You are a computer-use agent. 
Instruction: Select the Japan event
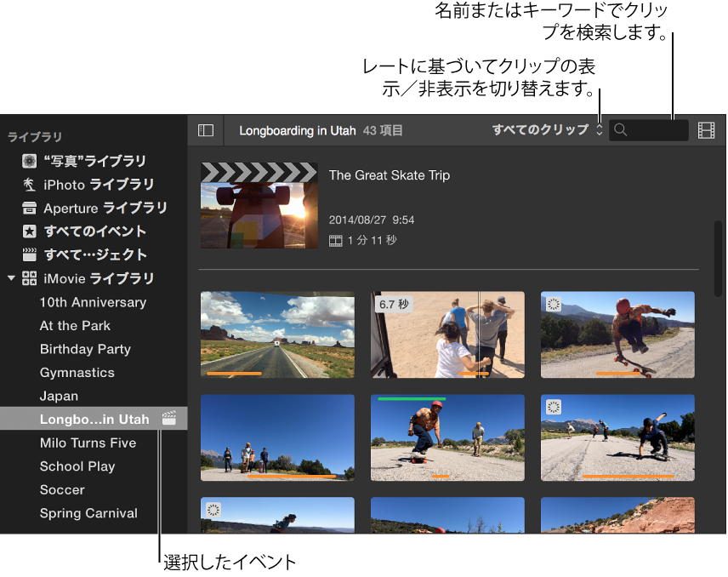[59, 396]
